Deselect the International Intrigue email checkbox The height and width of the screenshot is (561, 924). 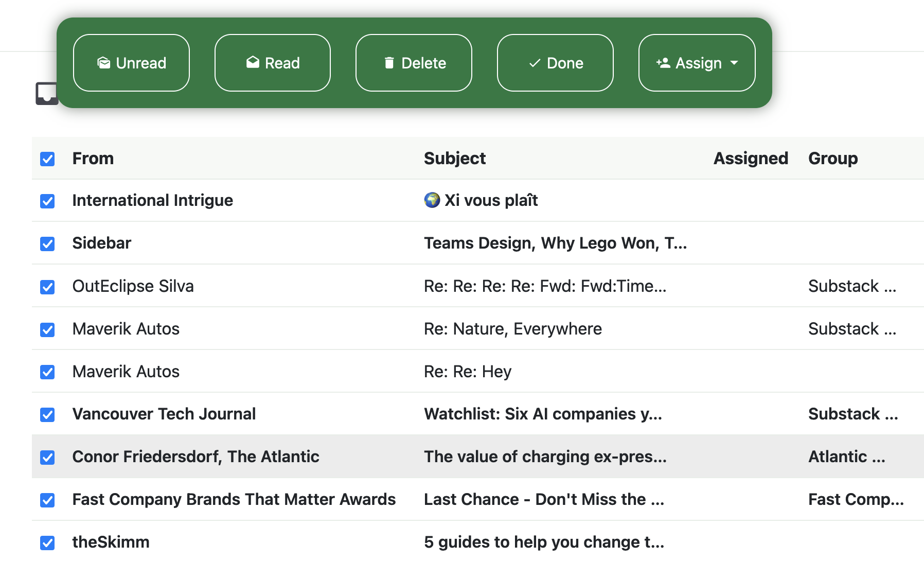coord(47,201)
